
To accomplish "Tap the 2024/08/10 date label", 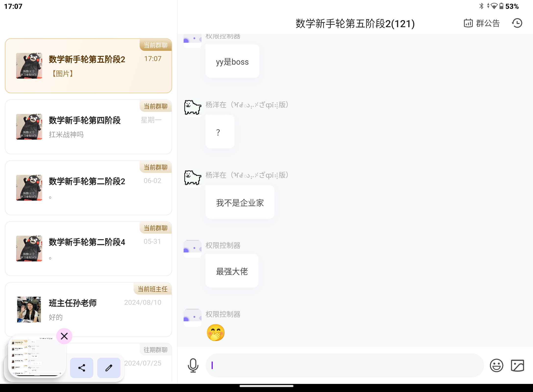I will (143, 303).
